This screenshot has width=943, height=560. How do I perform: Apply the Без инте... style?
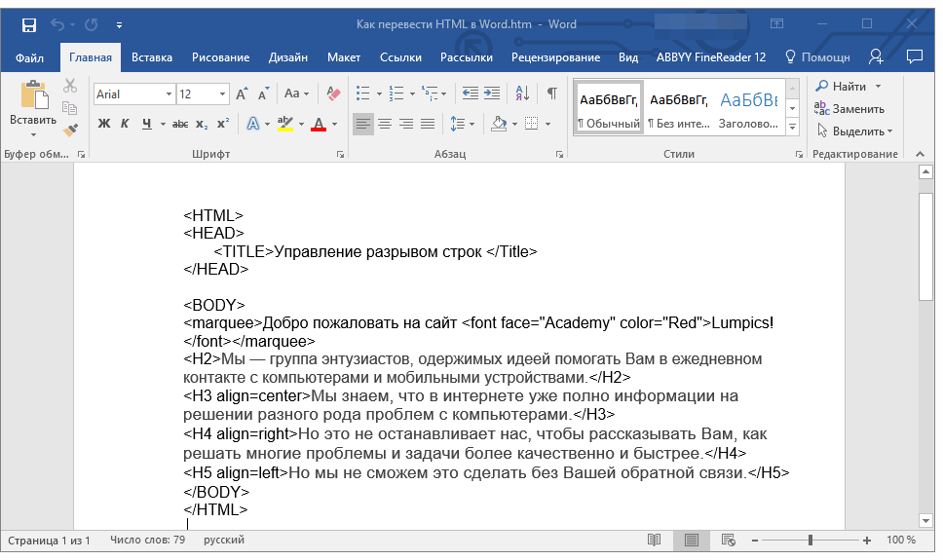tap(679, 109)
